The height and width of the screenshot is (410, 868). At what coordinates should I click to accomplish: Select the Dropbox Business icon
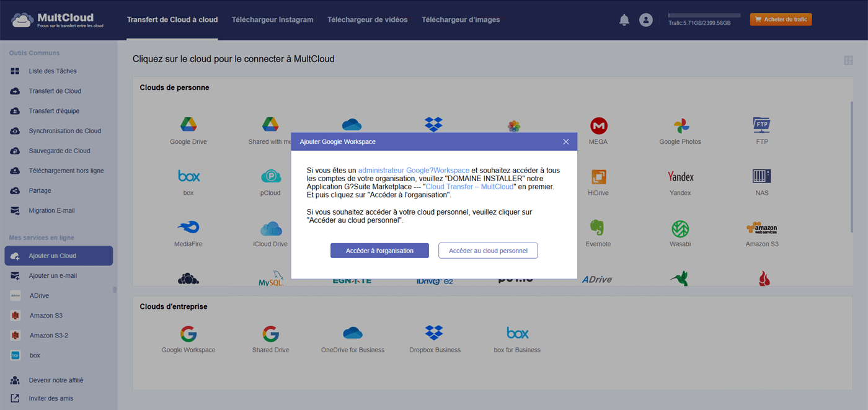click(435, 333)
